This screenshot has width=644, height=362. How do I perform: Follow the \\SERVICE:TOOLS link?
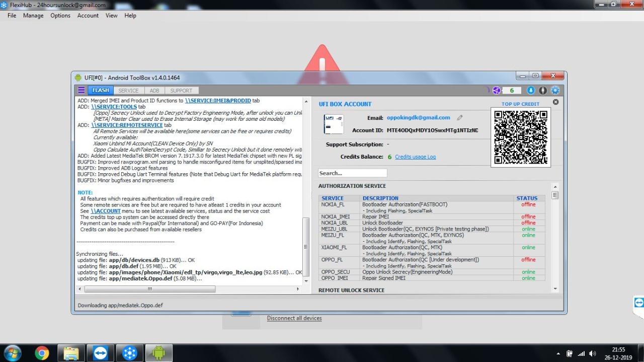coord(114,107)
